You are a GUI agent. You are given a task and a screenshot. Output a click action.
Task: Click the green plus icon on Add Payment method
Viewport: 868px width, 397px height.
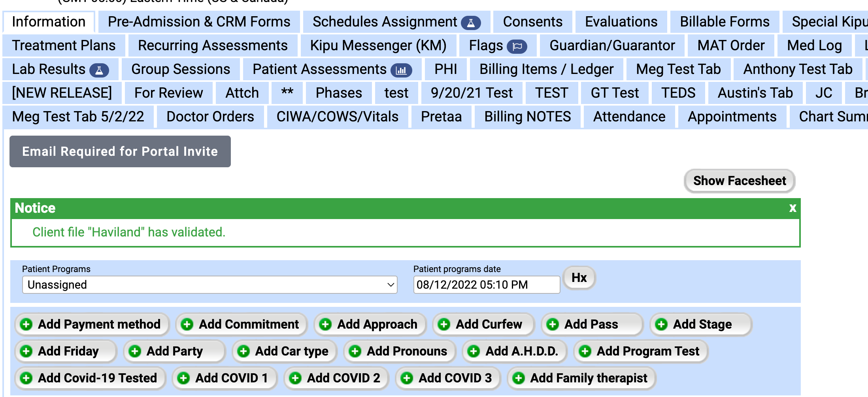tap(26, 324)
